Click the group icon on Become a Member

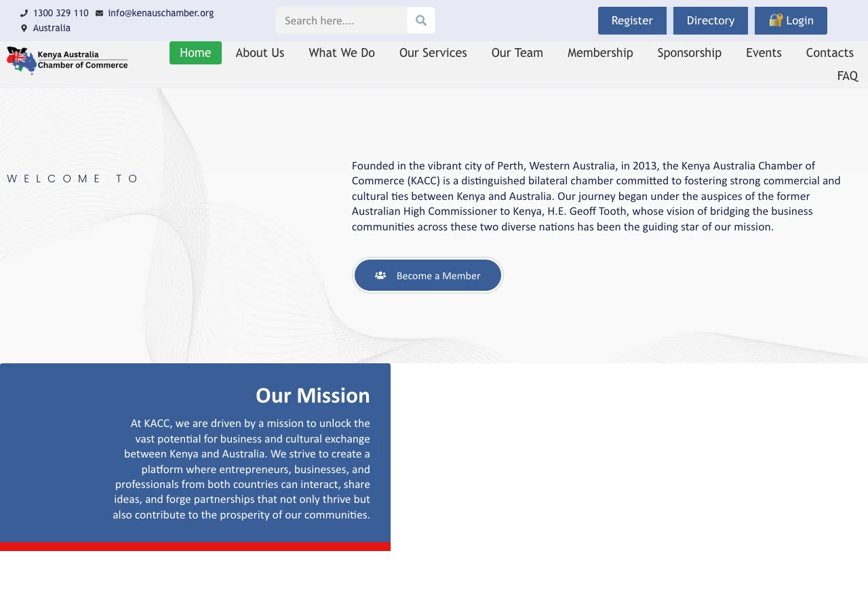point(380,275)
